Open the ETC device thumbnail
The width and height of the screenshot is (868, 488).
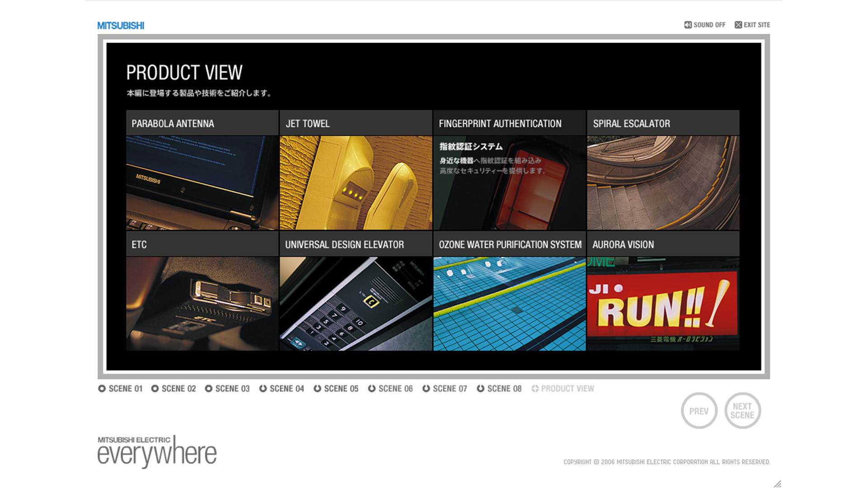coord(202,304)
